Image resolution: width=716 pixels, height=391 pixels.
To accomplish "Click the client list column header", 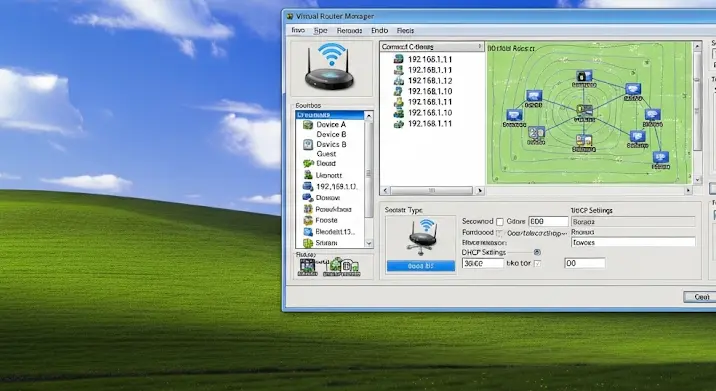I will click(x=432, y=46).
